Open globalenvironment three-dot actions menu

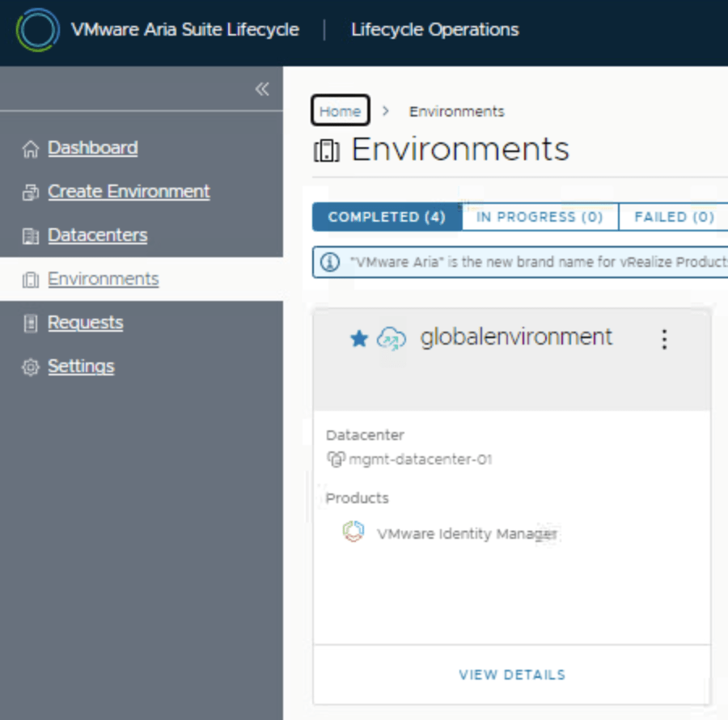tap(664, 339)
